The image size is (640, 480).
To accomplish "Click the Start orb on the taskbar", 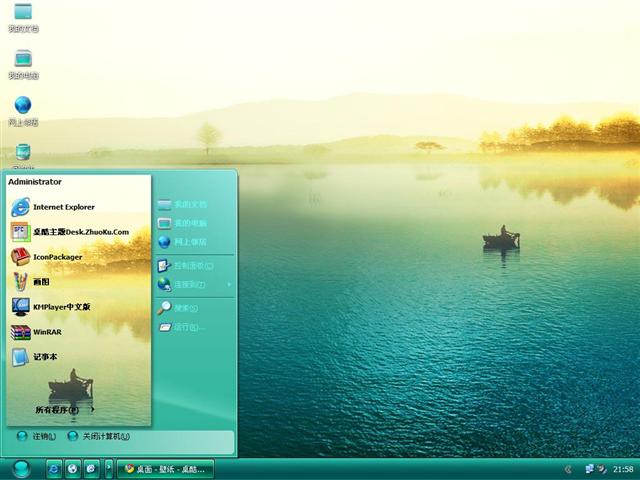I will [20, 468].
